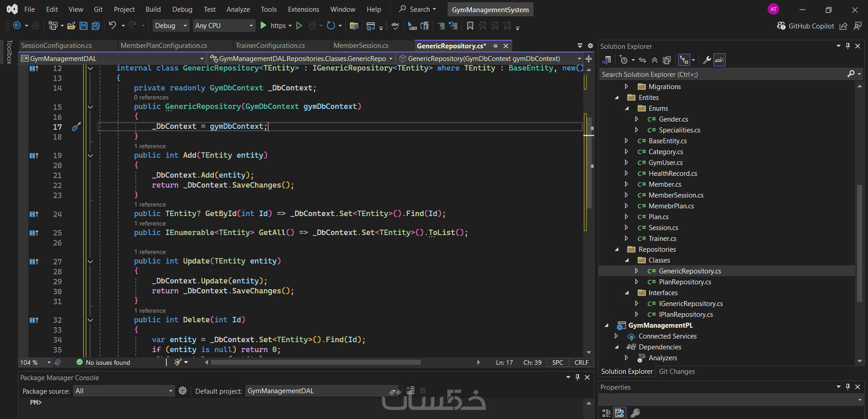Toggle Solution Explorer file nesting button
The image size is (868, 419).
coord(684,60)
